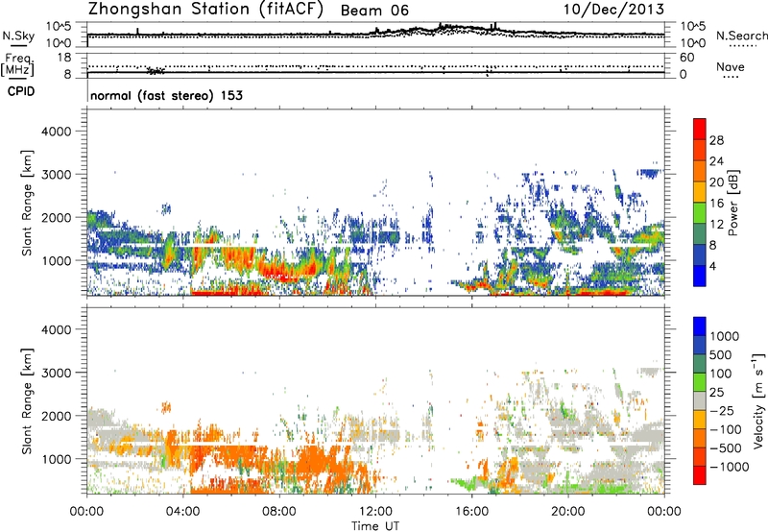Image resolution: width=768 pixels, height=532 pixels.
Task: Click the 'Power [dB]' colorbar label
Action: click(x=732, y=203)
